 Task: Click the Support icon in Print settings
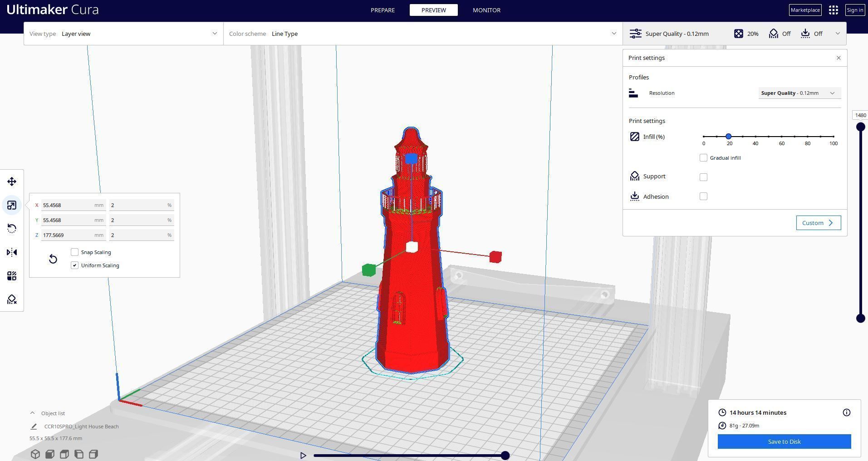[x=635, y=176]
